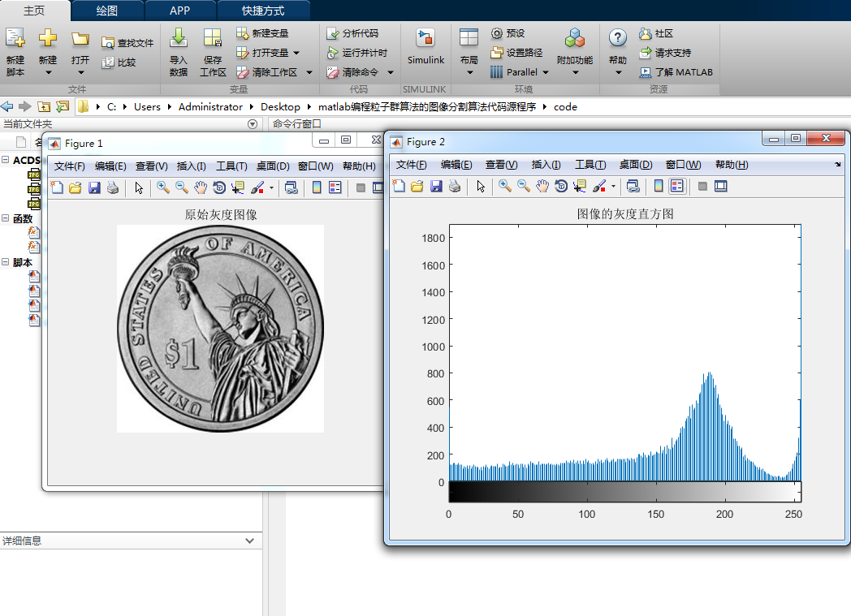Toggle edit plot arrow in Figure 1

(x=139, y=187)
